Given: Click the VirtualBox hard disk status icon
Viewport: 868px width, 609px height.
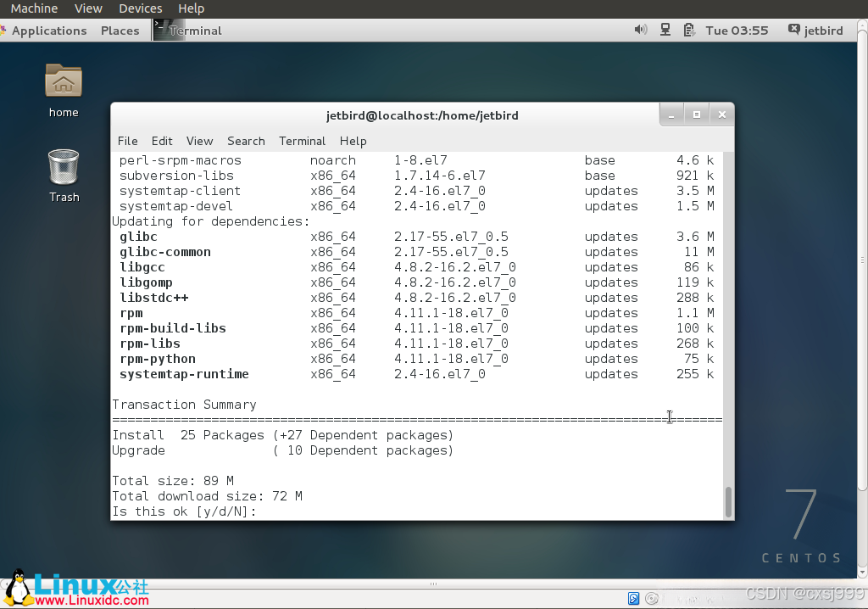Looking at the screenshot, I should pyautogui.click(x=633, y=598).
